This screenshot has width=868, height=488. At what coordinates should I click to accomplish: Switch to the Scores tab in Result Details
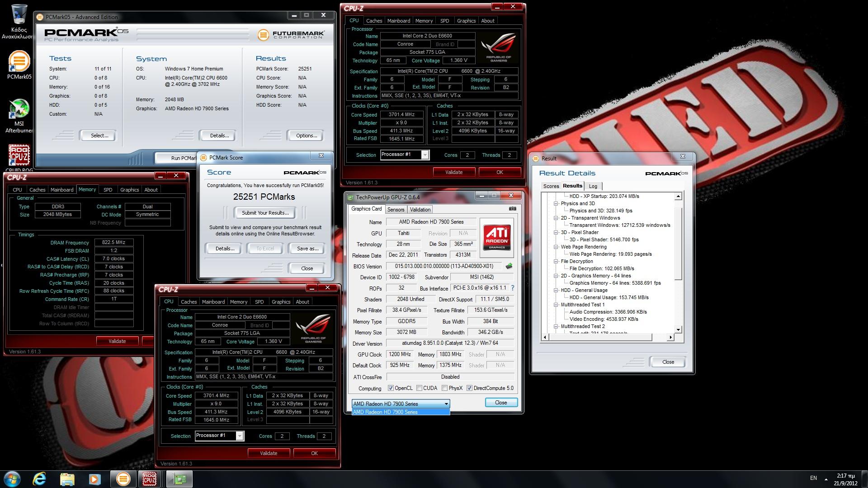click(x=551, y=186)
